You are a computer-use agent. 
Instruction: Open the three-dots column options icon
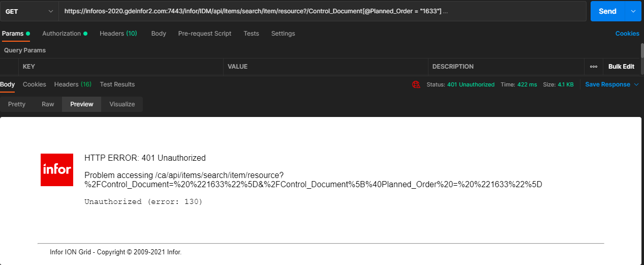(x=593, y=67)
